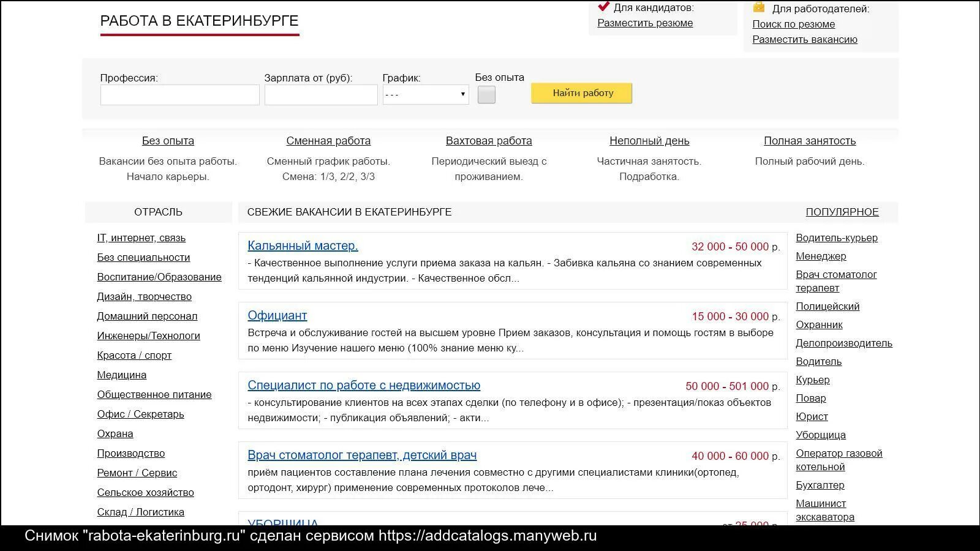Open popular 'Менеджер'
Screen dimensions: 980x551
coord(821,257)
